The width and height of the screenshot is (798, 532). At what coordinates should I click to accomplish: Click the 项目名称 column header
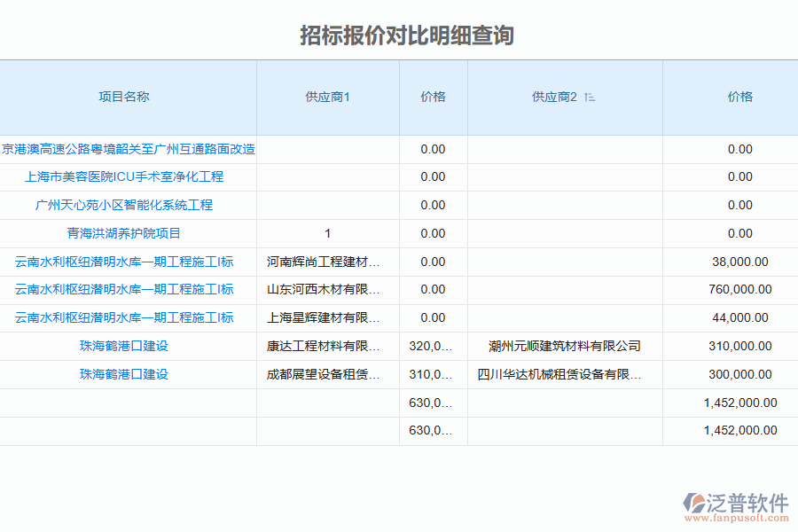tap(128, 98)
